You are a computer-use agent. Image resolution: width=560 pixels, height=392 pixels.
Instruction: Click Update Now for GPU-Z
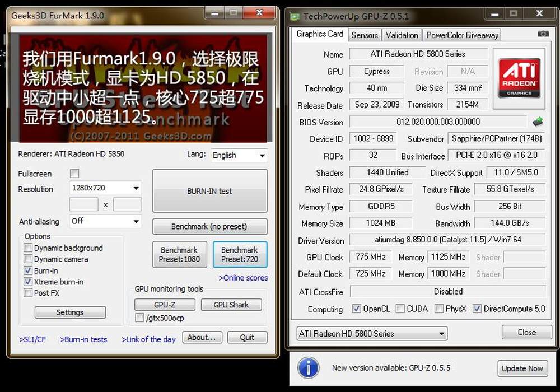pyautogui.click(x=522, y=368)
